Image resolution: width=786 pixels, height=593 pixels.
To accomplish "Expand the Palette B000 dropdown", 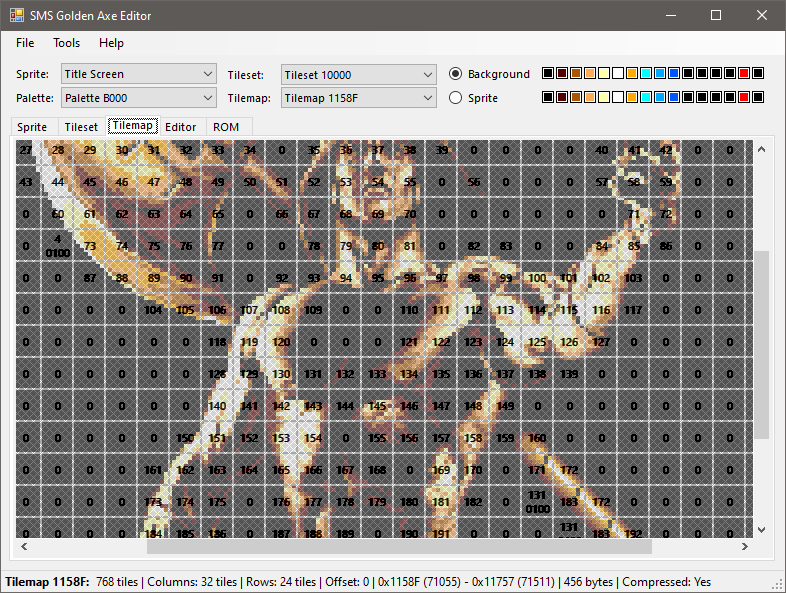I will pos(139,98).
